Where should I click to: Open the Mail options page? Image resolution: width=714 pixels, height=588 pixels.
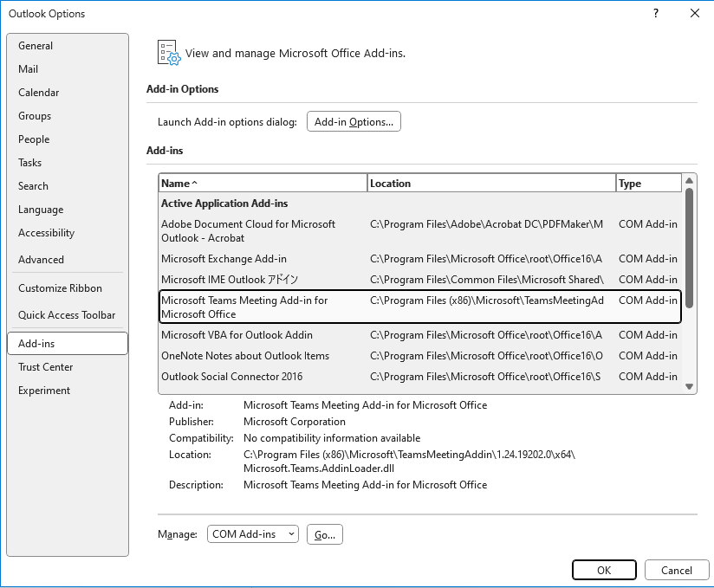[68, 69]
